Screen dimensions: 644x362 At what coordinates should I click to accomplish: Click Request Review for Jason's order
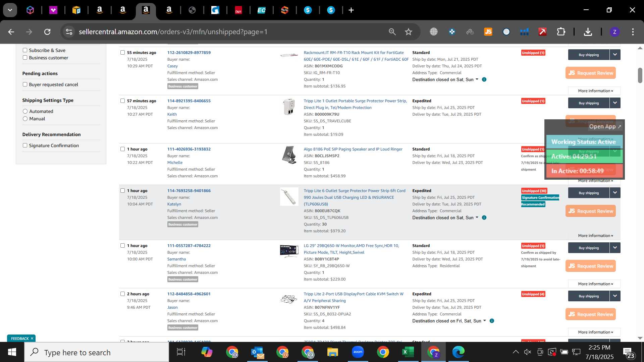coord(591,314)
